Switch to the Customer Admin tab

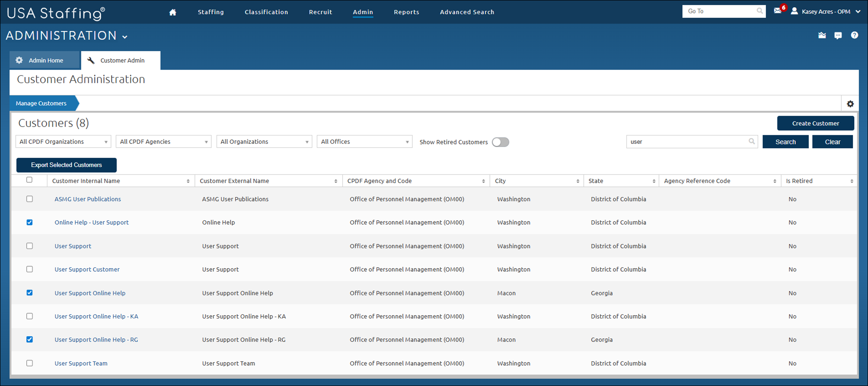(121, 60)
